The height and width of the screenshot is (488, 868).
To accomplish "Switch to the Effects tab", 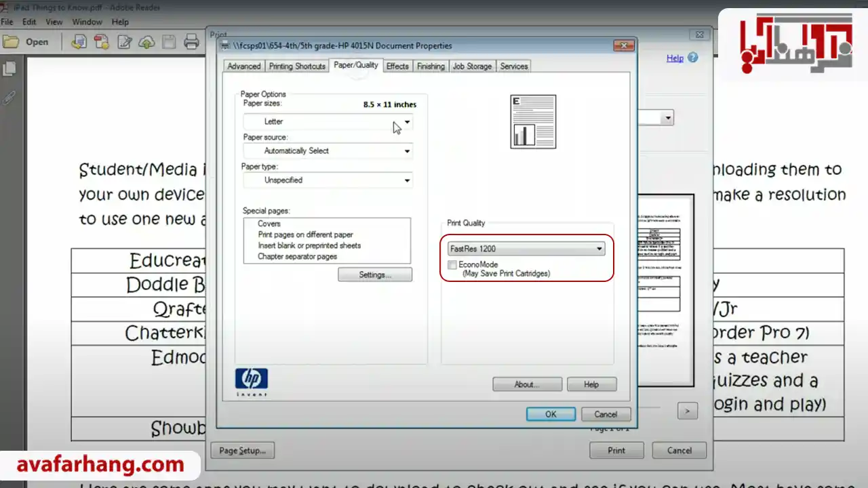I will coord(397,66).
